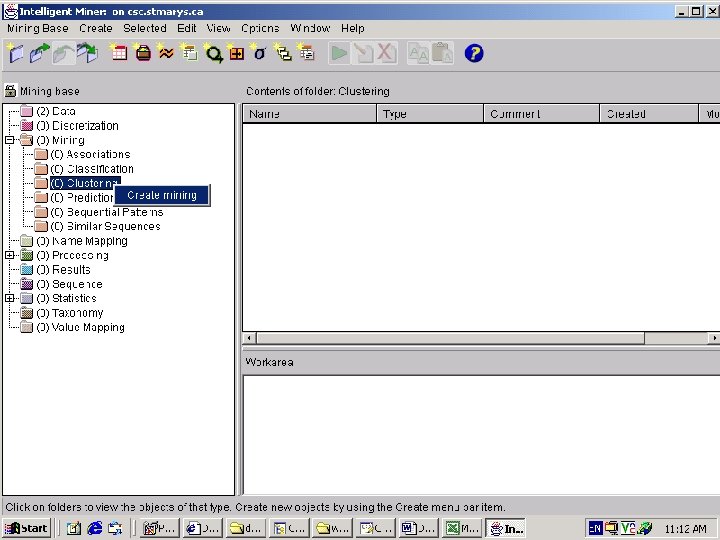Click the new mining base folder icon
Image resolution: width=720 pixels, height=540 pixels.
click(15, 53)
